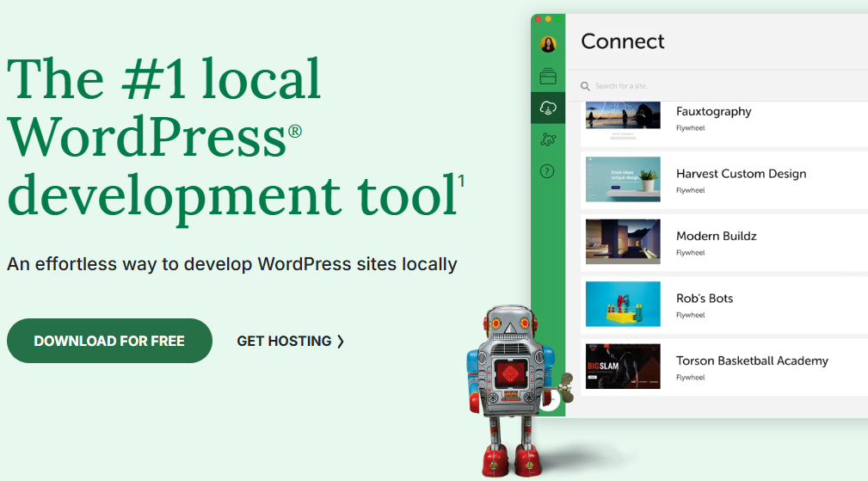Open the Torson Basketball Academy thumbnail
Screen dimensions: 868x481
(623, 367)
